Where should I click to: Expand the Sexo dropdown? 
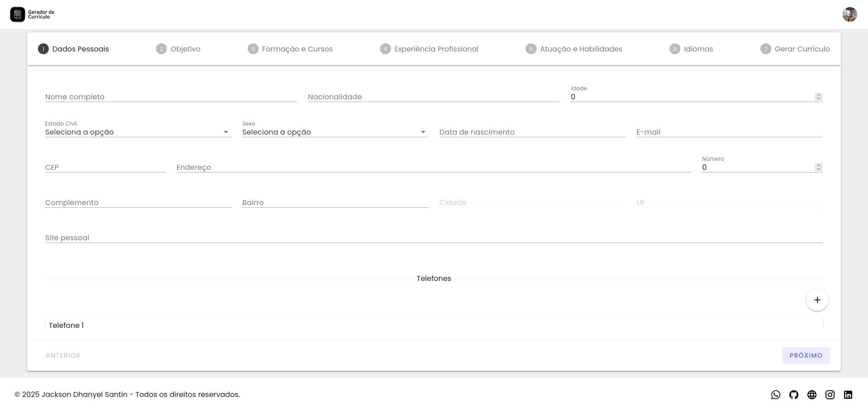pos(335,132)
